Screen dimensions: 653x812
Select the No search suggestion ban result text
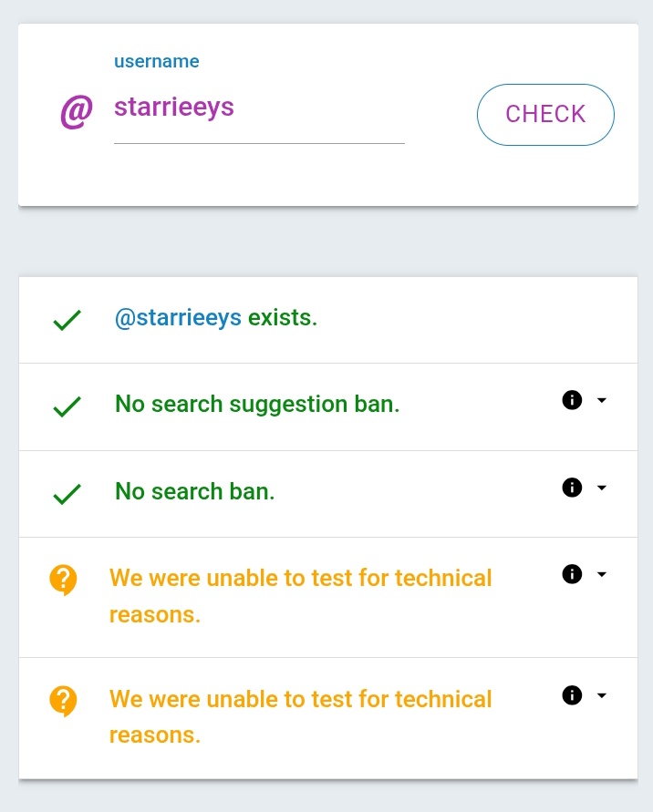pyautogui.click(x=257, y=404)
